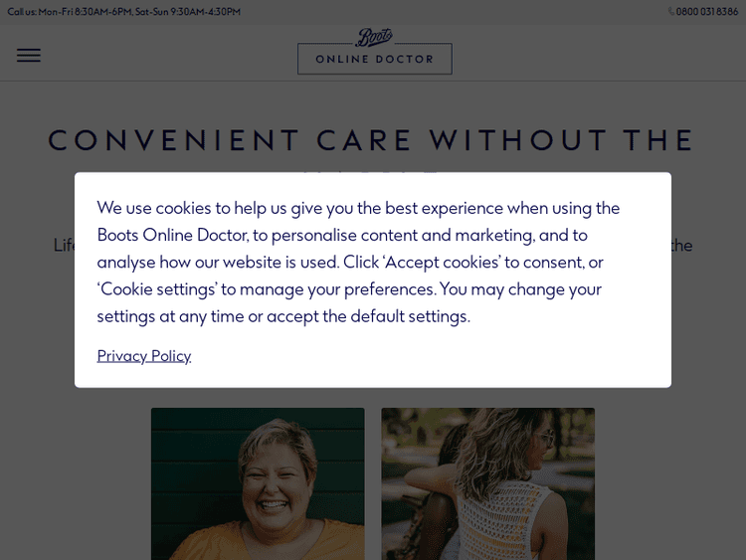Select the Mon-Fri 8:30AM-6PM hours text
The width and height of the screenshot is (746, 560).
coord(85,12)
